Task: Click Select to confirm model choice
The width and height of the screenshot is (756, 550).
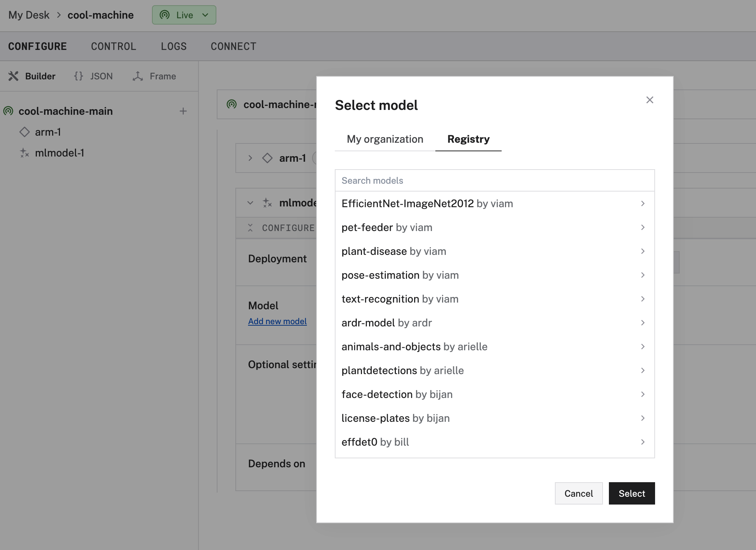Action: pos(632,493)
